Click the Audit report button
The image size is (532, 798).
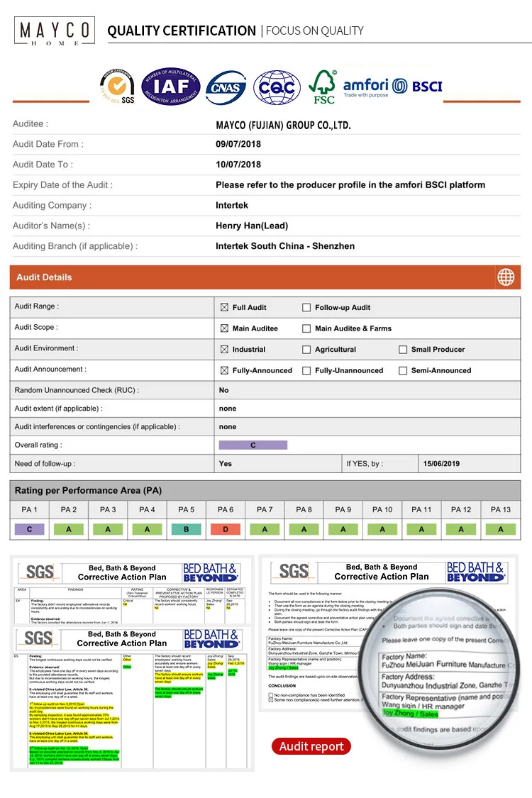point(311,746)
